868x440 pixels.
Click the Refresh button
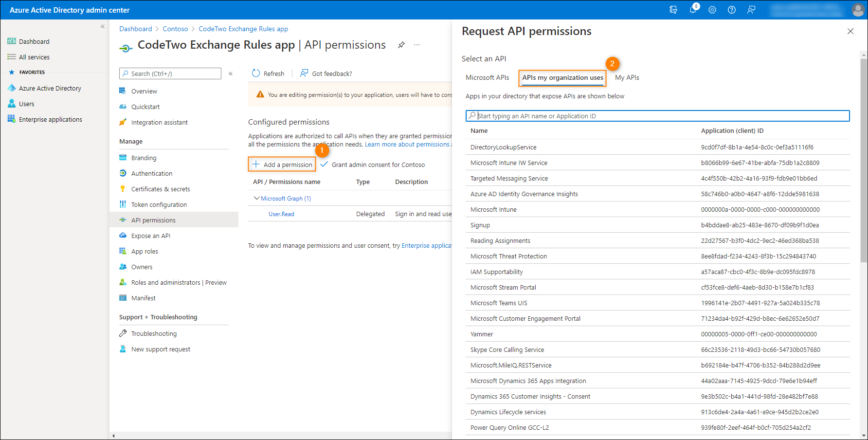pos(268,73)
